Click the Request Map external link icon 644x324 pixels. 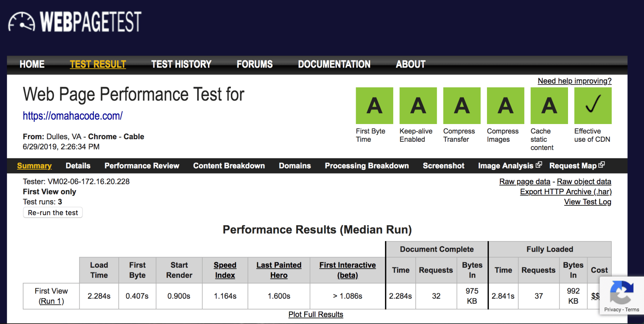(602, 165)
